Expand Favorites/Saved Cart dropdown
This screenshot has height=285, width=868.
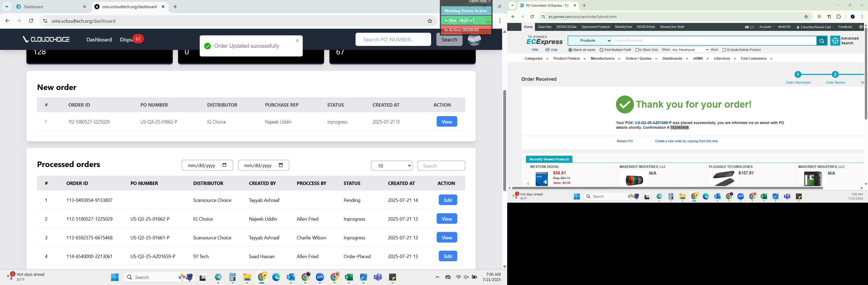(x=814, y=27)
